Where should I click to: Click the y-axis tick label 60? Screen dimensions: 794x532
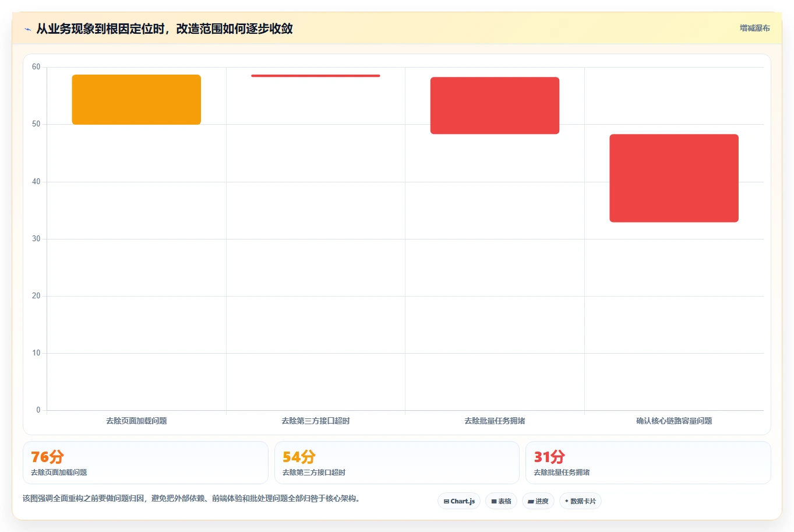pos(36,67)
